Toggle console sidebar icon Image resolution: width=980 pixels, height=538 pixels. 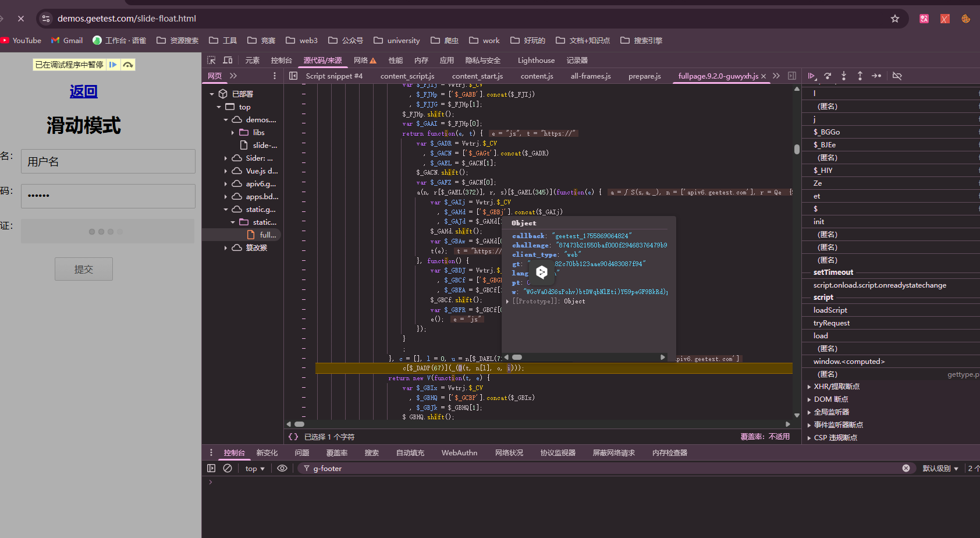tap(211, 468)
